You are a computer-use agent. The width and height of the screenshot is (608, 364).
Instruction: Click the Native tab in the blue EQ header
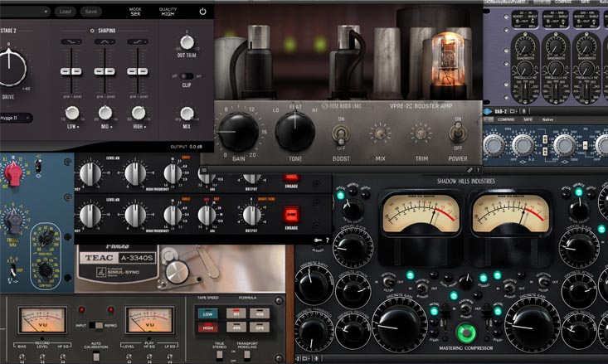pyautogui.click(x=547, y=119)
